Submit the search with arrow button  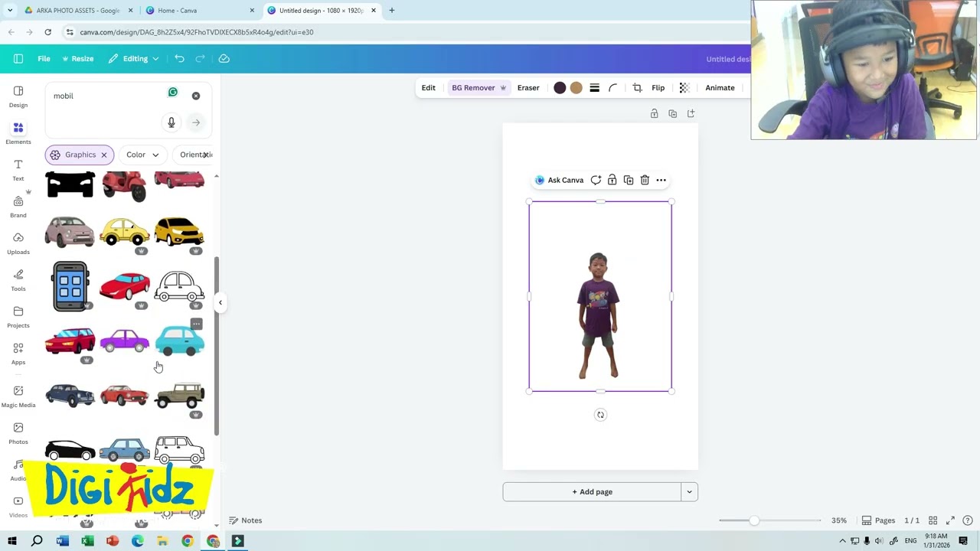[x=196, y=122]
